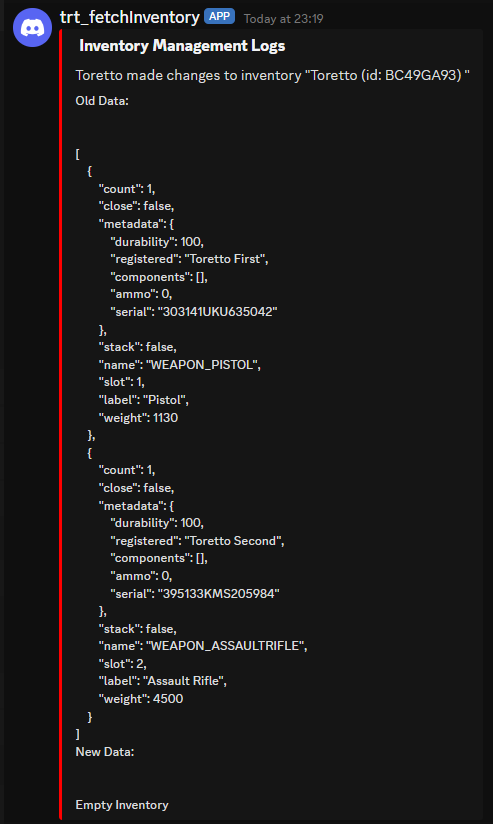Click the Inventory Management Logs embed title
Image resolution: width=493 pixels, height=824 pixels.
tap(182, 46)
